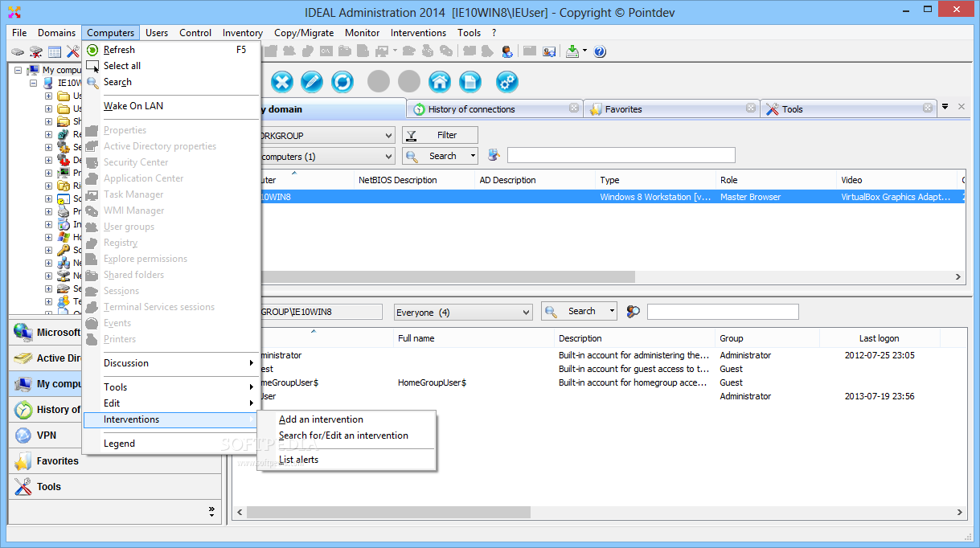Open Favorites section in left sidebar

tap(115, 461)
